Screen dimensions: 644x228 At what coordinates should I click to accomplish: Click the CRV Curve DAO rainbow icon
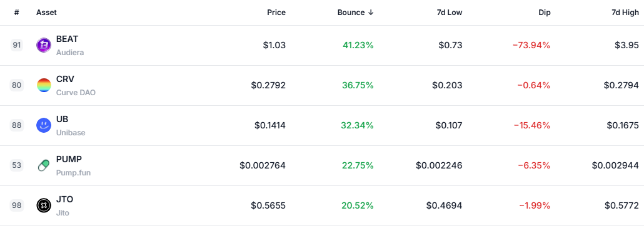(44, 85)
